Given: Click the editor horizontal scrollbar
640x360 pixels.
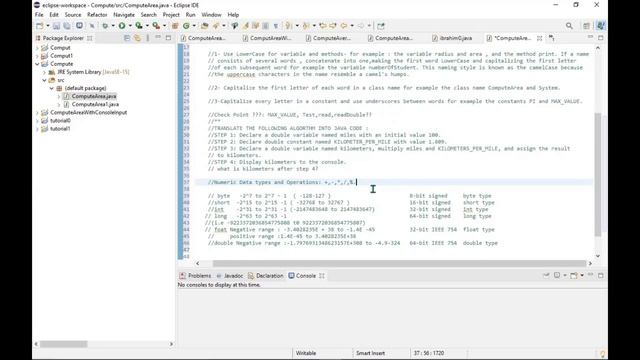Looking at the screenshot, I should tap(399, 264).
